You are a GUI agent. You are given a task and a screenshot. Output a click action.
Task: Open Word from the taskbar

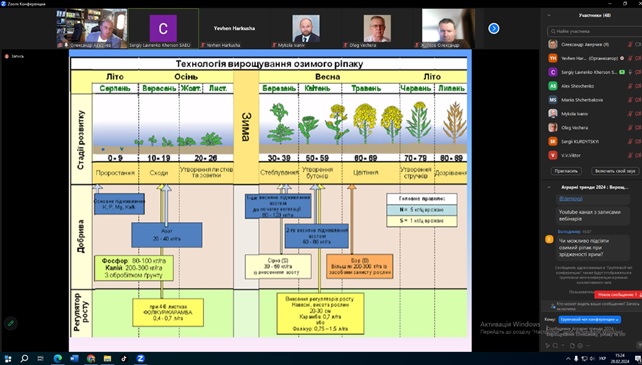pos(74,358)
